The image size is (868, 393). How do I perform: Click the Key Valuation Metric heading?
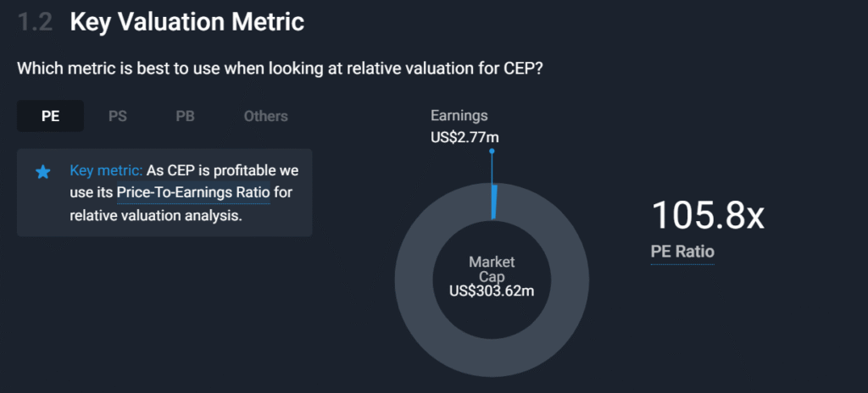[186, 23]
